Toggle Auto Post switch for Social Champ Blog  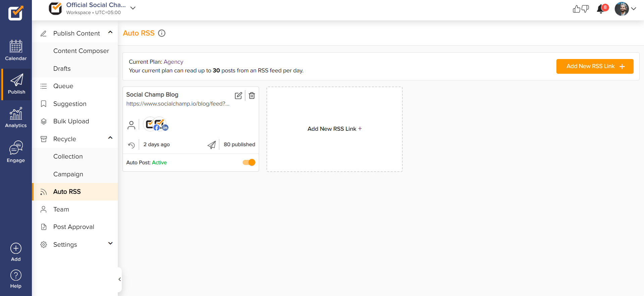coord(249,162)
